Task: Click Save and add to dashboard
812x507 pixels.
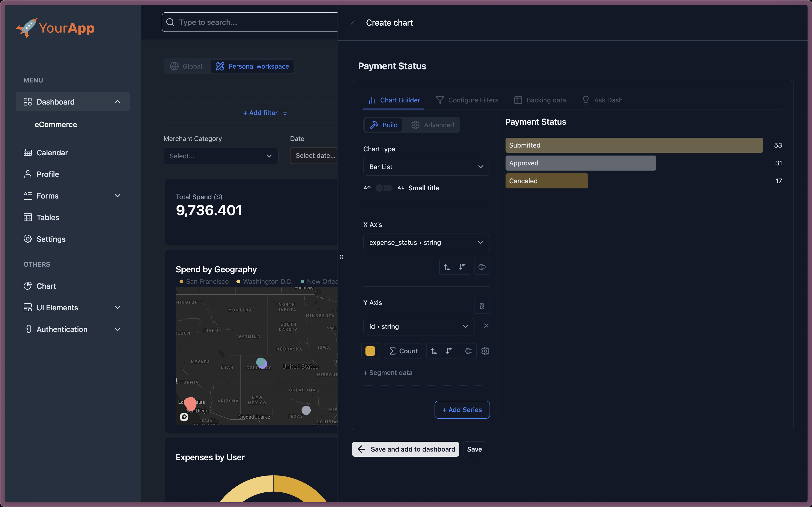Action: coord(405,449)
